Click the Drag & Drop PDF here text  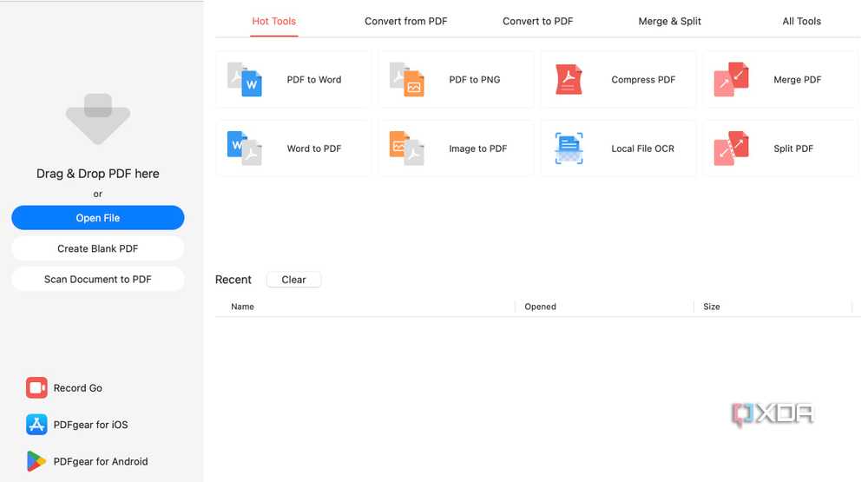pyautogui.click(x=98, y=174)
